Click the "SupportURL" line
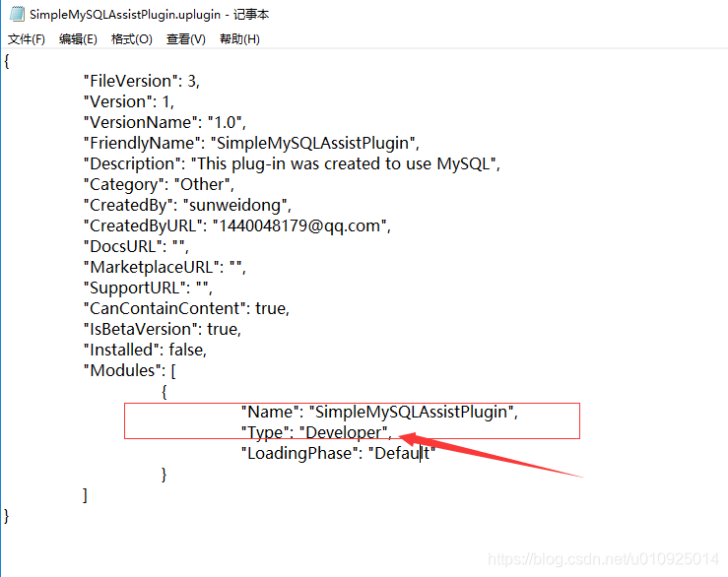The height and width of the screenshot is (577, 728). (x=148, y=288)
